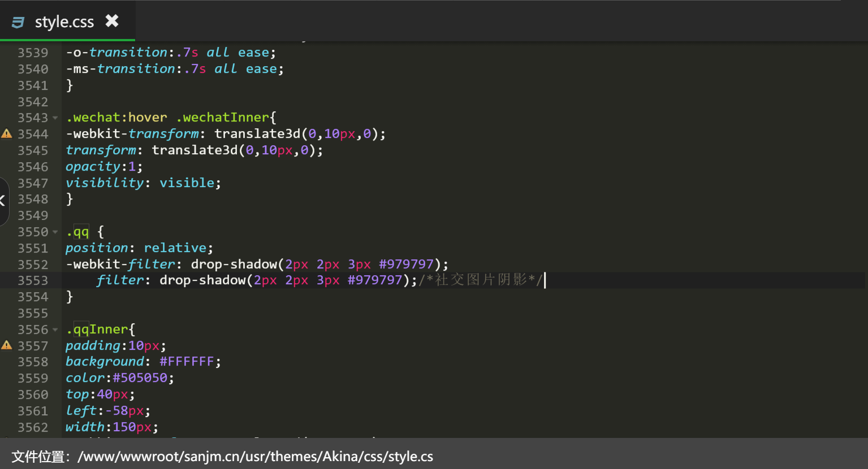Click the file path in the status bar
The image size is (868, 469).
(255, 457)
